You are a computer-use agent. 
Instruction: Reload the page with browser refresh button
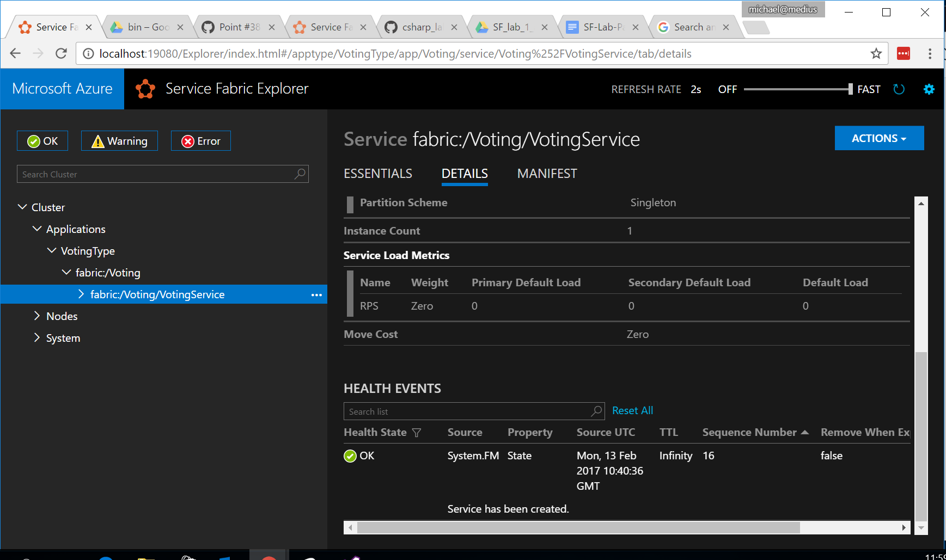click(62, 53)
